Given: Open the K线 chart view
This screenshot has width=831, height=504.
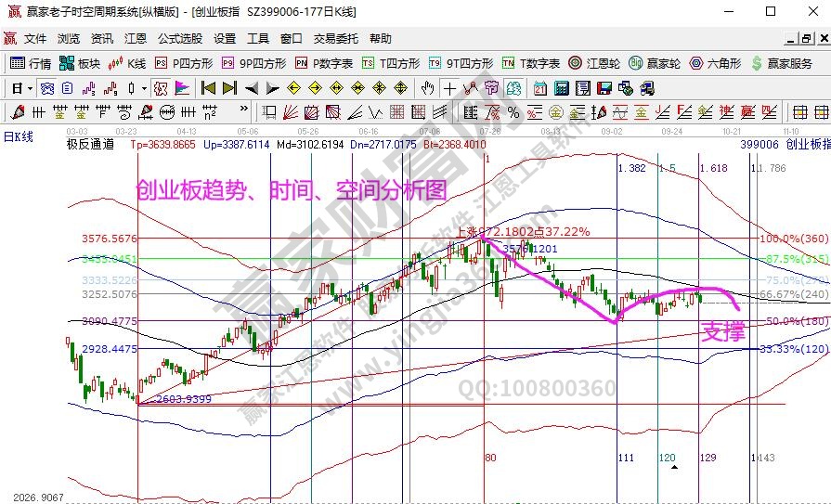Looking at the screenshot, I should tap(126, 63).
